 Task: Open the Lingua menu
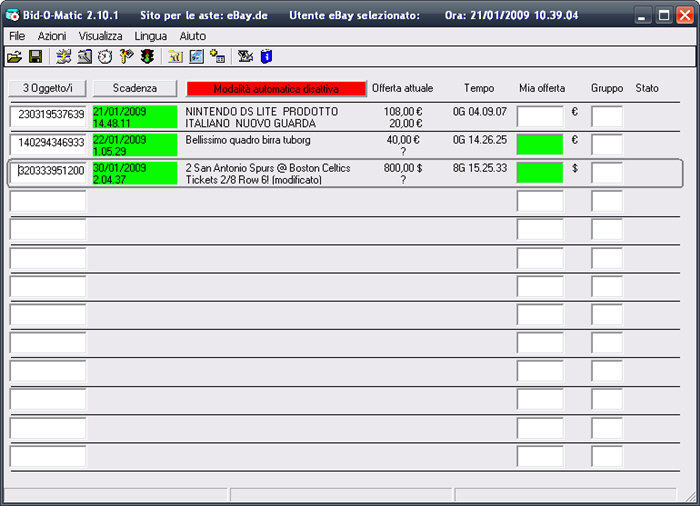pos(151,36)
